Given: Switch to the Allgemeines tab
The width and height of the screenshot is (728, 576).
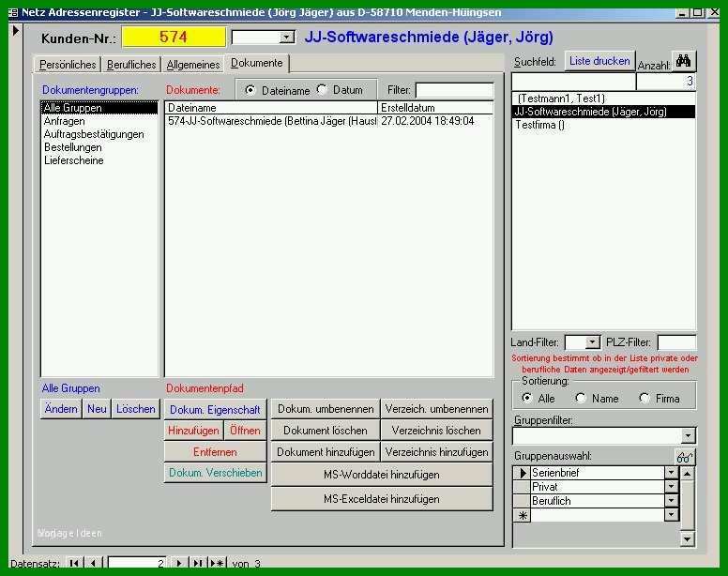Looking at the screenshot, I should pos(193,65).
